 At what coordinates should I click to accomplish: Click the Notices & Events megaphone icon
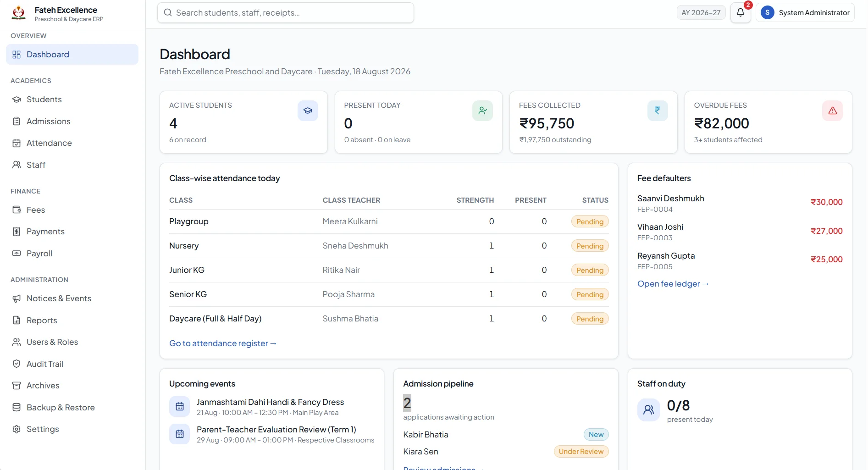[17, 299]
